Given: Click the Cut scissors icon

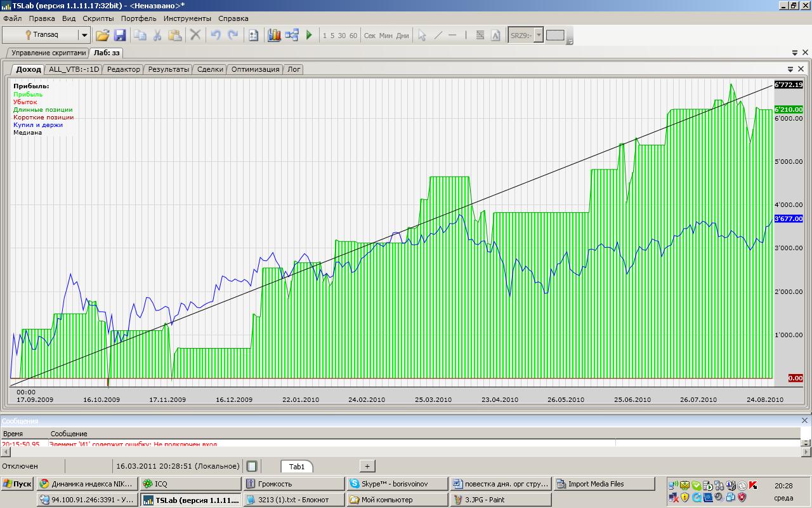Looking at the screenshot, I should pyautogui.click(x=157, y=36).
